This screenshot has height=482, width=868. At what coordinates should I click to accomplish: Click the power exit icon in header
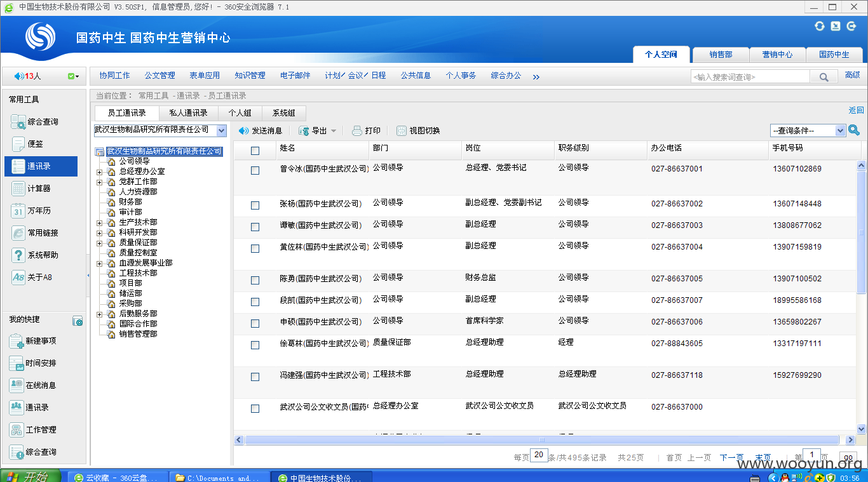coord(850,26)
